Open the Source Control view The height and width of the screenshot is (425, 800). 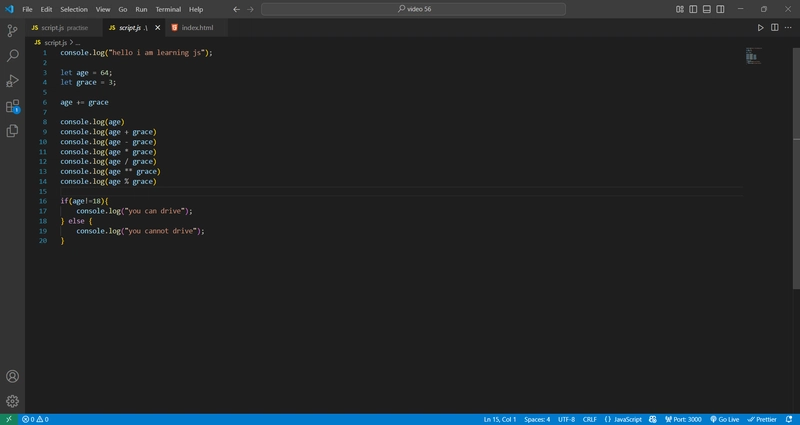(12, 31)
